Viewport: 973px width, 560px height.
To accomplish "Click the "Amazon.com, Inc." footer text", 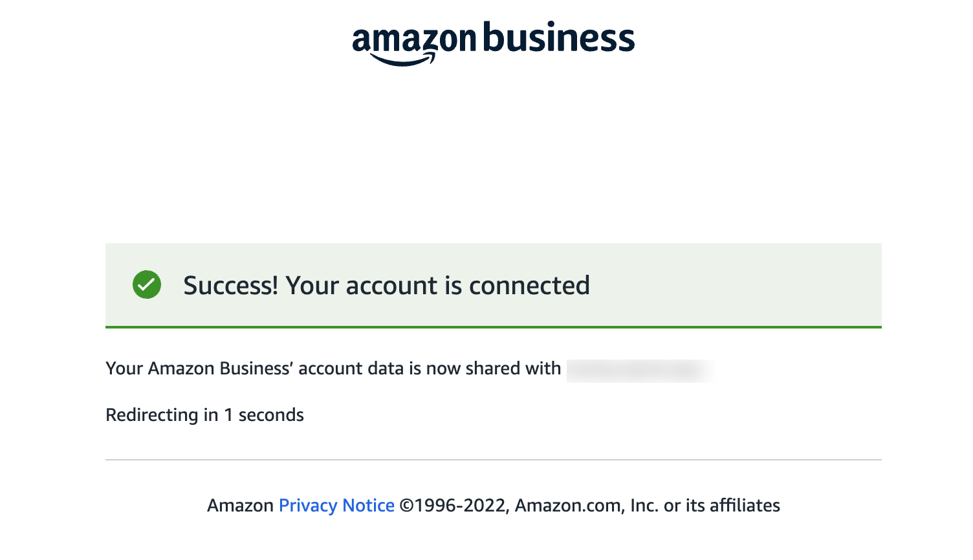I will (586, 505).
